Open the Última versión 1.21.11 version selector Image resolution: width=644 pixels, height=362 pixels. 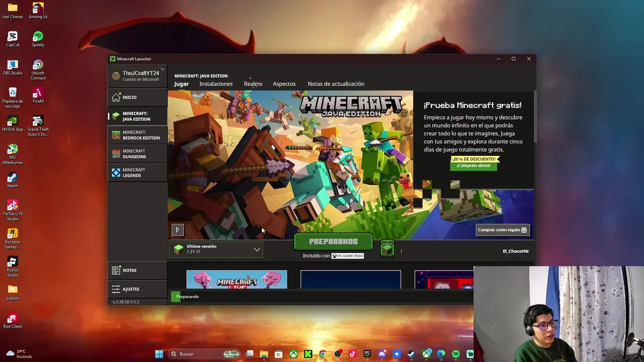pos(217,249)
